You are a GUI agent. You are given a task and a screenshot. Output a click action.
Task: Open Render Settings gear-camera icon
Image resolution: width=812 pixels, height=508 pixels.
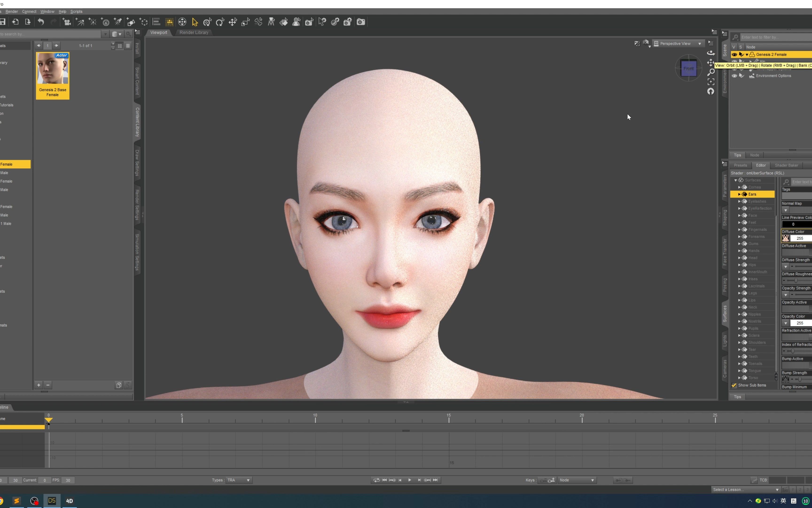click(348, 22)
